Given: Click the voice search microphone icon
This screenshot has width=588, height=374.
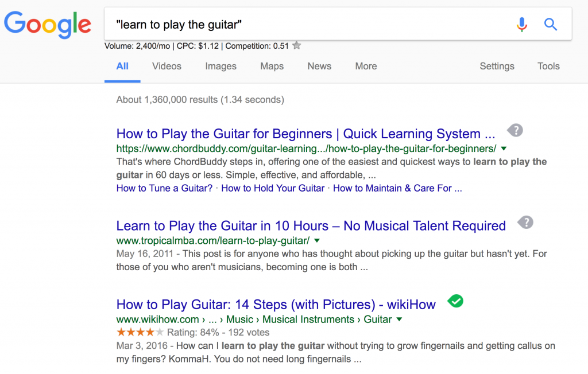Looking at the screenshot, I should (521, 24).
